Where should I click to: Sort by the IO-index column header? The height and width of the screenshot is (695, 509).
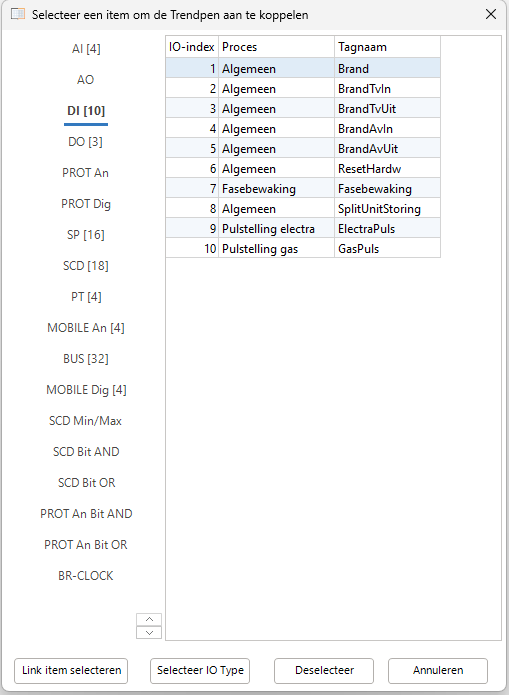(192, 47)
